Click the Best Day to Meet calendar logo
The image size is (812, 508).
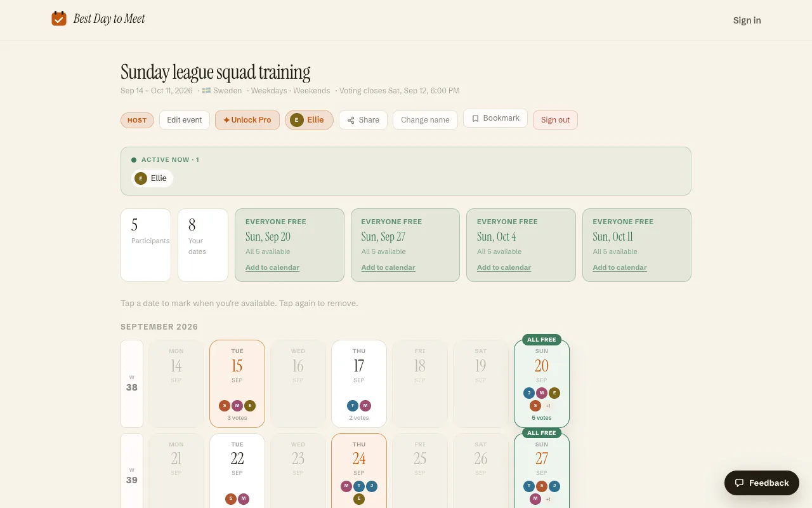click(x=59, y=18)
